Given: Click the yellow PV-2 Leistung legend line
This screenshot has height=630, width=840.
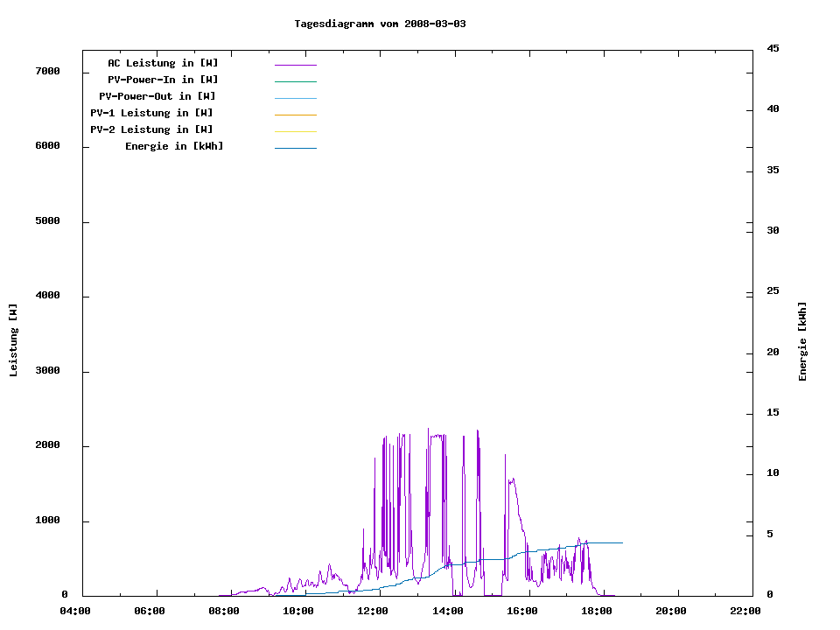Looking at the screenshot, I should point(295,131).
